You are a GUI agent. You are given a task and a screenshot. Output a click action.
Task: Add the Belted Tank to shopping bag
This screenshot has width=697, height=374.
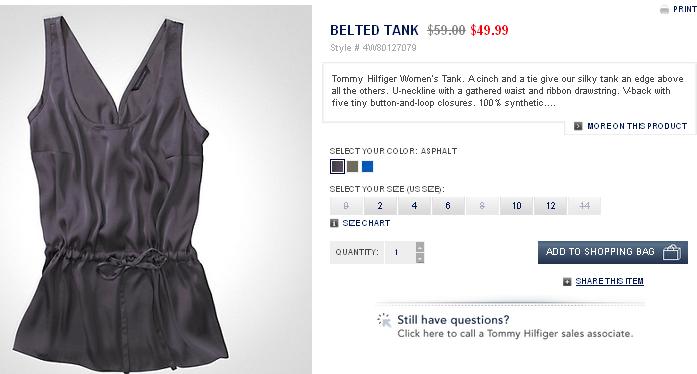pos(613,252)
